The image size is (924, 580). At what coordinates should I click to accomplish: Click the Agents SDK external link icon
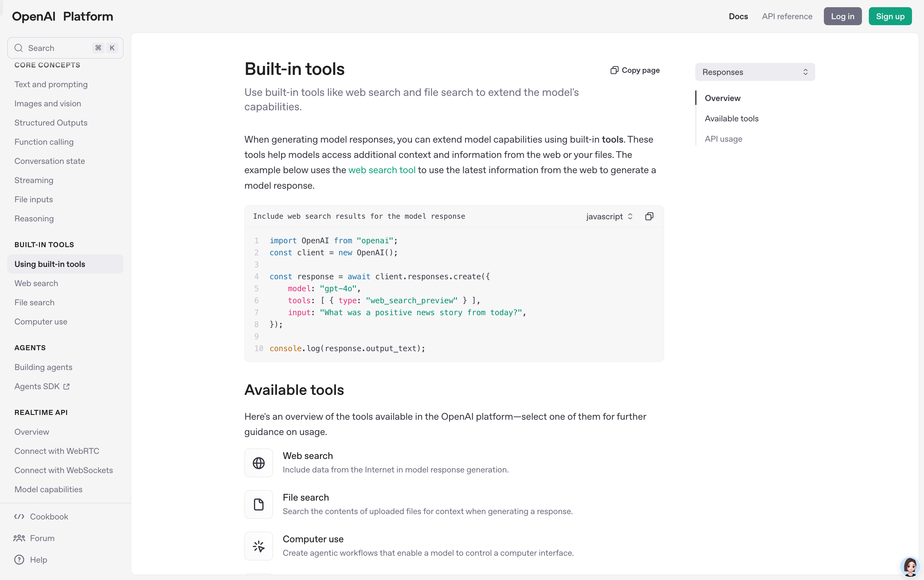(x=66, y=386)
